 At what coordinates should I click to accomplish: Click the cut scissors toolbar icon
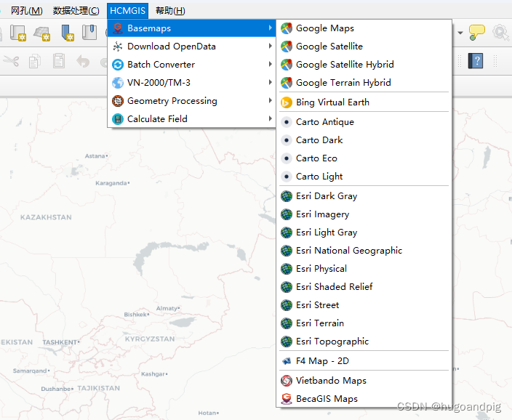pos(12,61)
